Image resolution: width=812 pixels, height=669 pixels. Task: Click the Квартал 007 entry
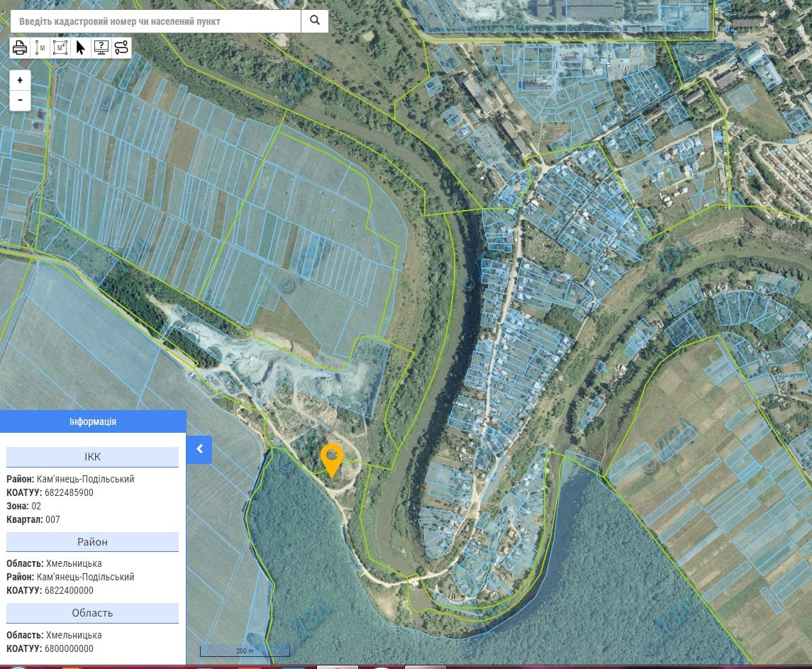(33, 519)
